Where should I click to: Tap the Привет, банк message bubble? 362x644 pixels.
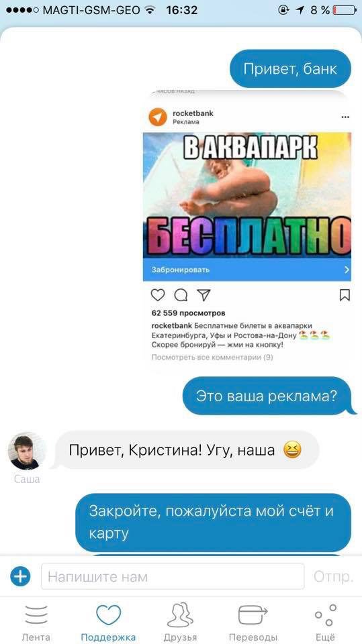(x=290, y=68)
